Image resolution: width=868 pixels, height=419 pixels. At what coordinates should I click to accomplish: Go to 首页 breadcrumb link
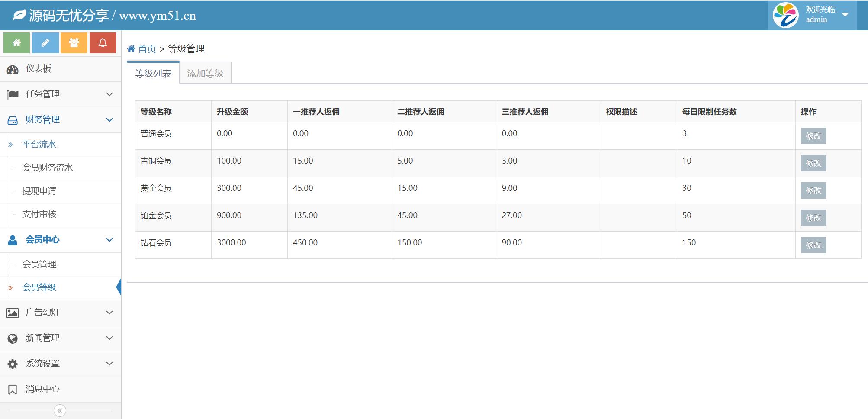(x=147, y=49)
